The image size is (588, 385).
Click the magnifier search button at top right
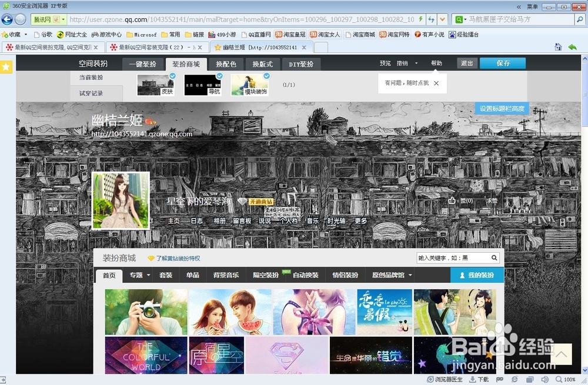click(x=580, y=19)
